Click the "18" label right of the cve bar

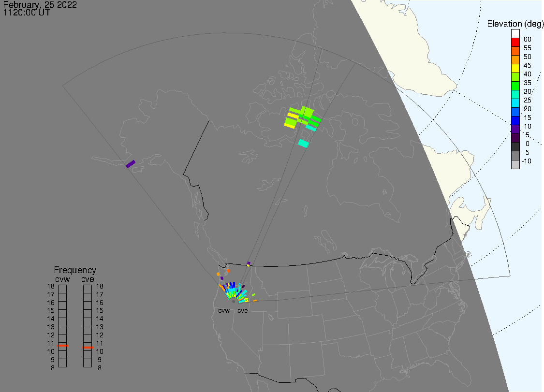click(x=100, y=286)
